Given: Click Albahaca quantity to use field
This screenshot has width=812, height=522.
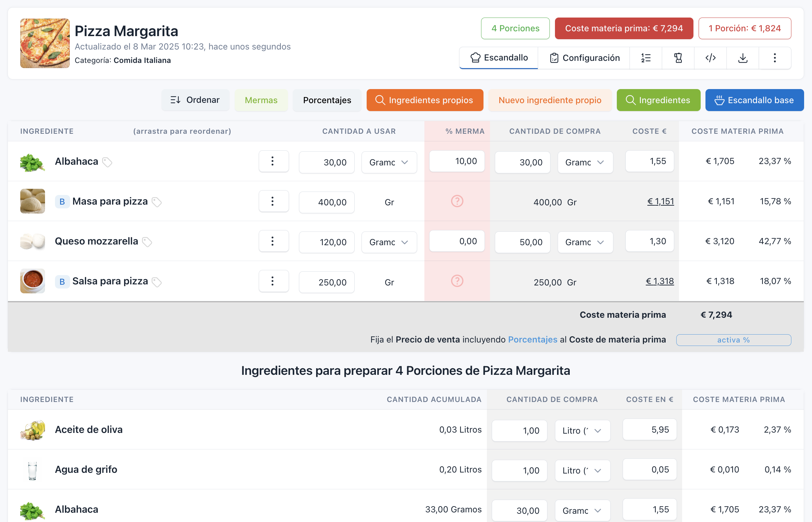Looking at the screenshot, I should (327, 162).
